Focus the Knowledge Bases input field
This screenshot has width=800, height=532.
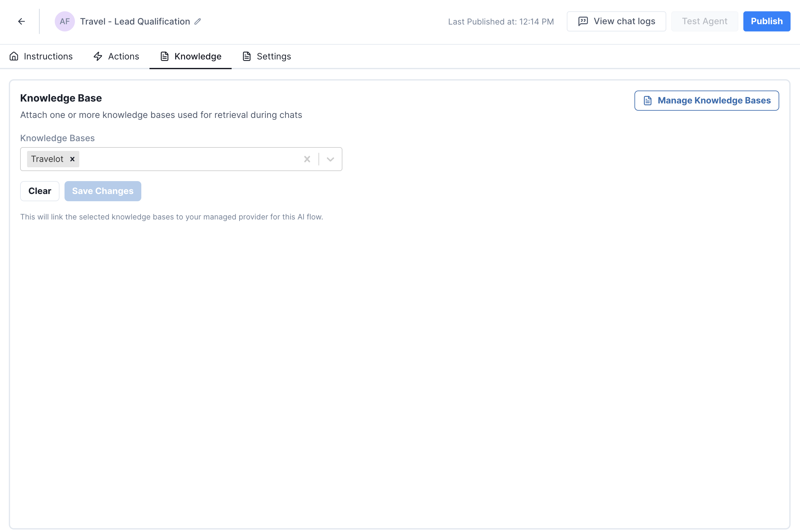(x=190, y=159)
